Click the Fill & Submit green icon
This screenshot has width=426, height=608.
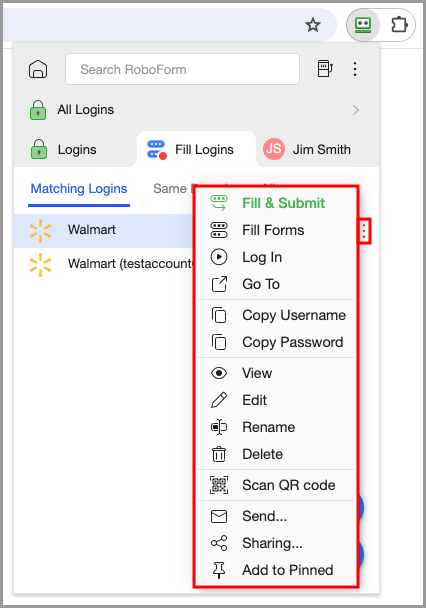pyautogui.click(x=219, y=203)
